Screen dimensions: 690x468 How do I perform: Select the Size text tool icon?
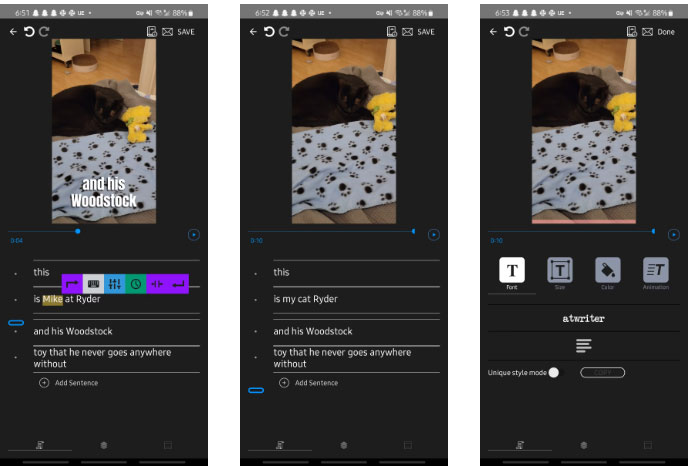coord(560,270)
